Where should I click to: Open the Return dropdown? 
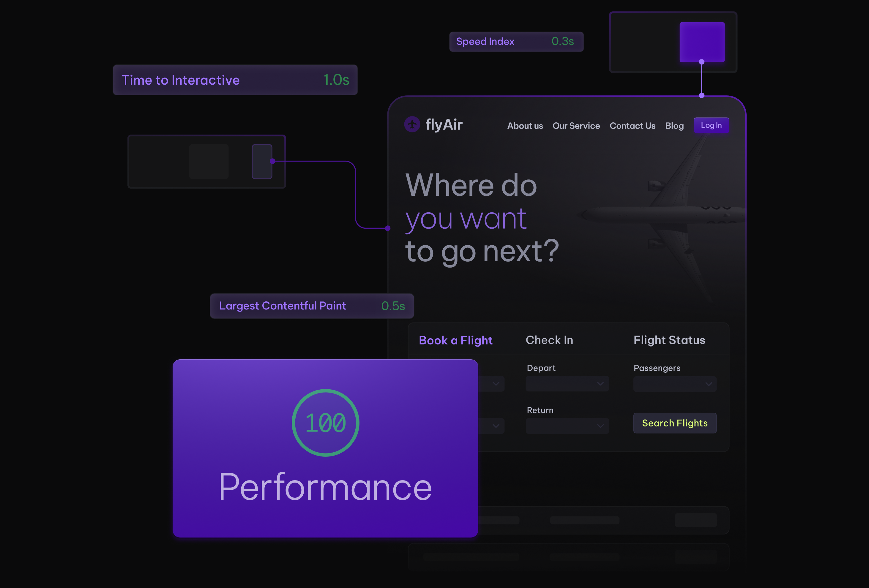(567, 426)
